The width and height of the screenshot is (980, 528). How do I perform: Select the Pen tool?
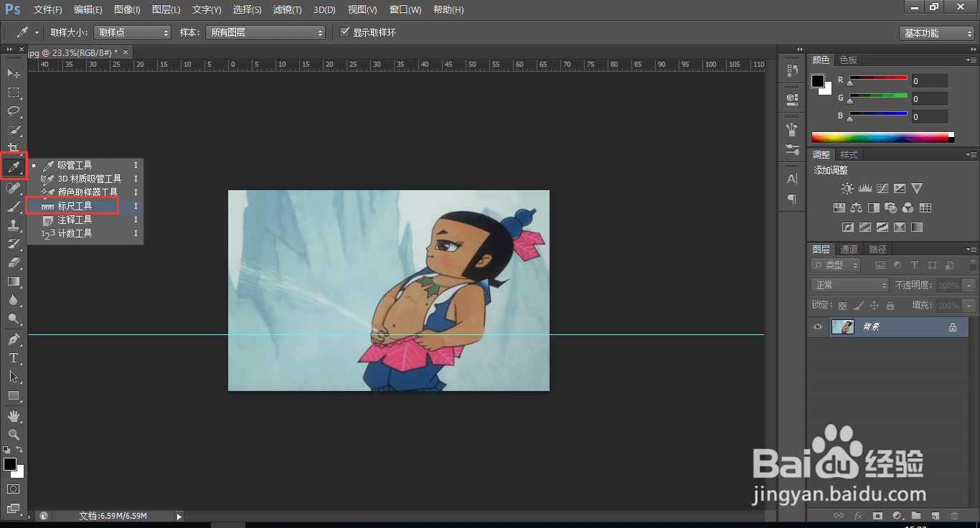[x=14, y=339]
